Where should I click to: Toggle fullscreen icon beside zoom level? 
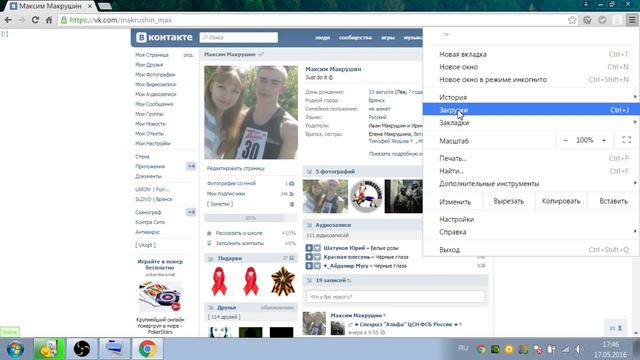coord(627,140)
